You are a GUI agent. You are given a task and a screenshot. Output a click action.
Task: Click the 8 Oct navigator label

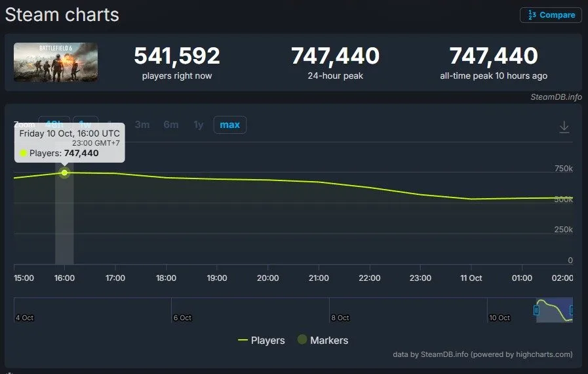click(x=340, y=318)
